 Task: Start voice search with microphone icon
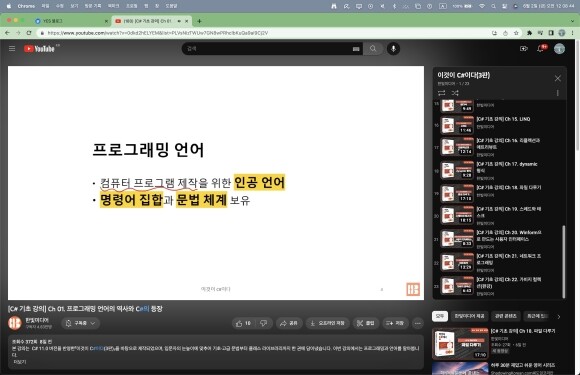point(393,48)
